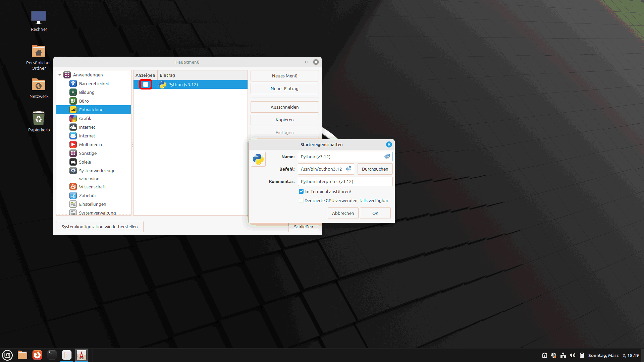The image size is (644, 362).
Task: Collapse the Anwendungen tree node
Action: tap(60, 75)
